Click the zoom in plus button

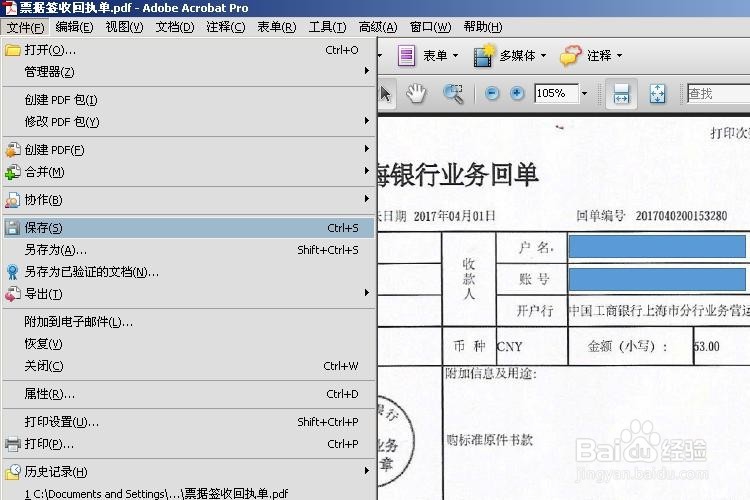pos(517,93)
